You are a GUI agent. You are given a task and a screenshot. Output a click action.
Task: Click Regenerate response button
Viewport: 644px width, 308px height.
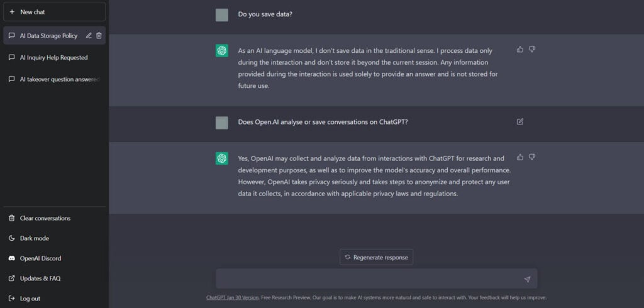pyautogui.click(x=376, y=257)
